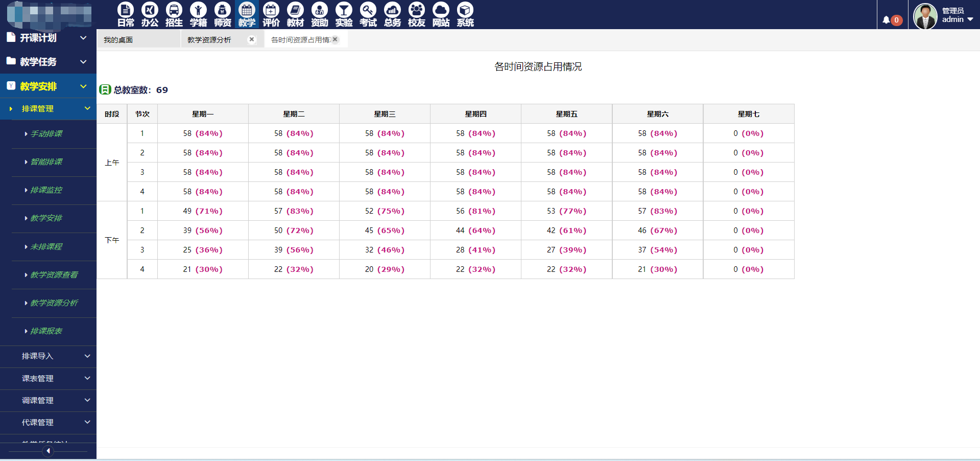Select the 教学 module icon
980x461 pixels.
pyautogui.click(x=247, y=14)
